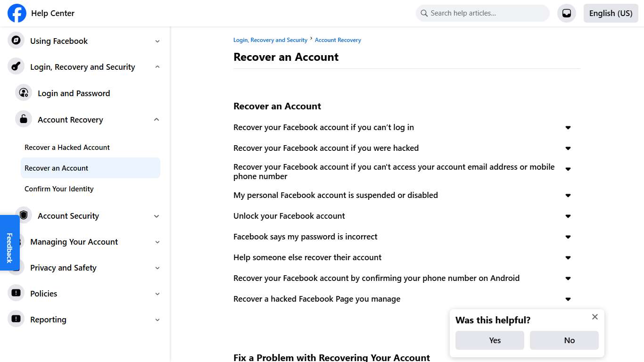Select the Using Facebook sidebar icon
644x362 pixels.
[16, 41]
